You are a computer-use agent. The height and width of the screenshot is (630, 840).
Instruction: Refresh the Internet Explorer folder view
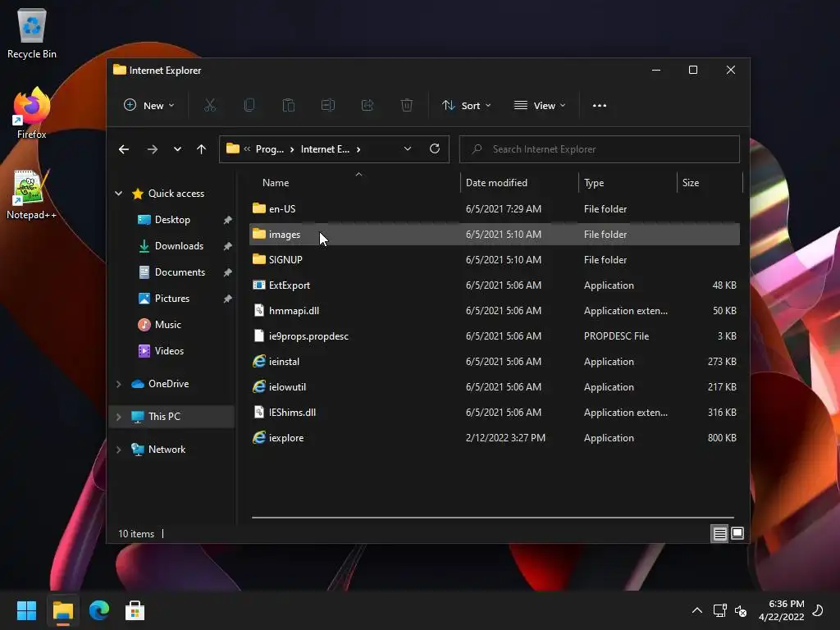pyautogui.click(x=435, y=149)
